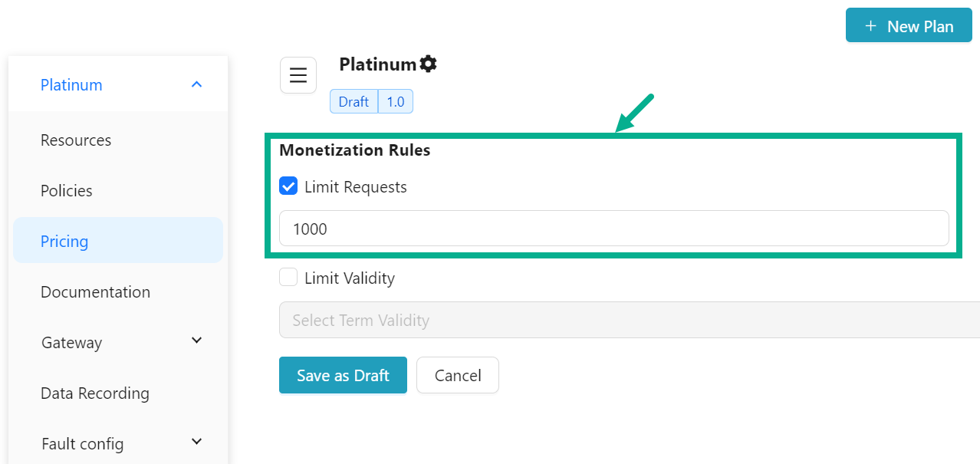This screenshot has width=980, height=464.
Task: Open the Documentation sidebar item
Action: pyautogui.click(x=95, y=292)
